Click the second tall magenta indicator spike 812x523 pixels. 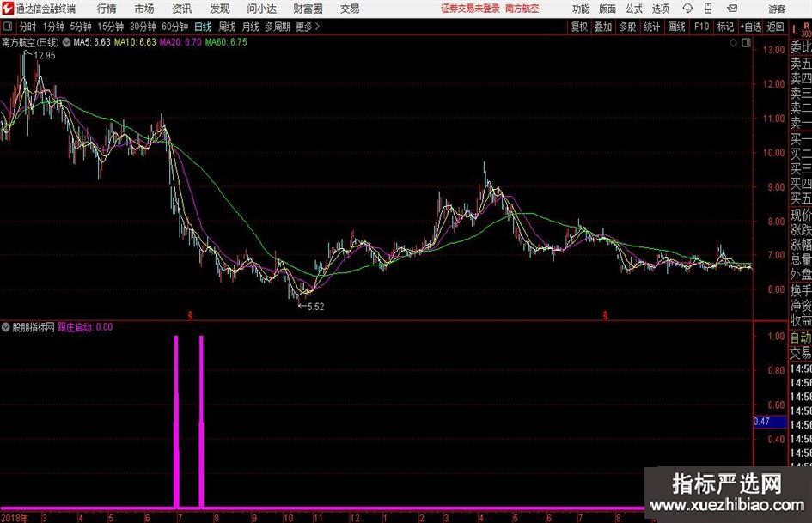click(201, 422)
